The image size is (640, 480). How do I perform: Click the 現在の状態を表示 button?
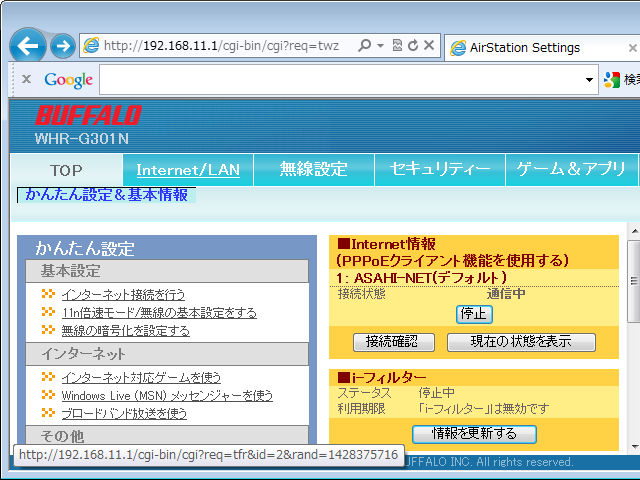tap(521, 342)
